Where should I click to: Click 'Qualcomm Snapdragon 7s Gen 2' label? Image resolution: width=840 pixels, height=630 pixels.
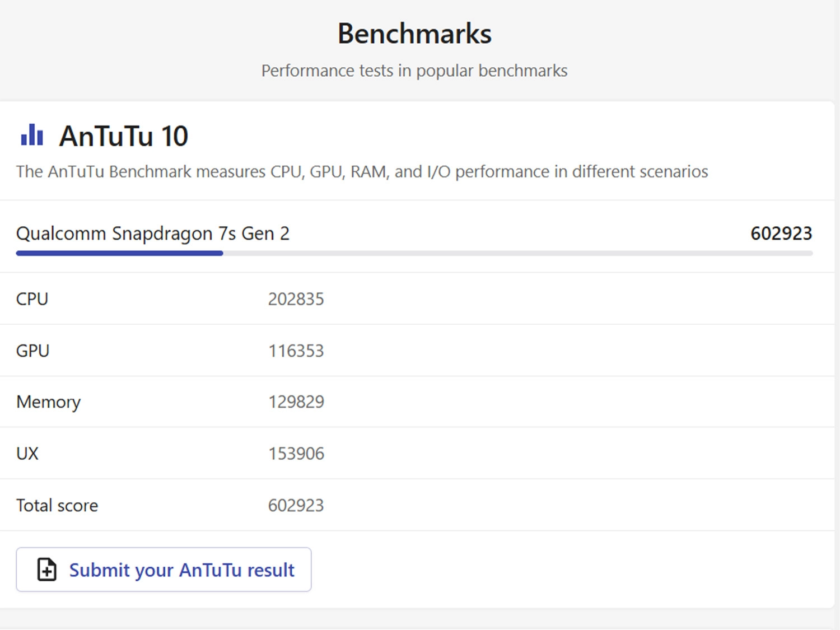[153, 234]
